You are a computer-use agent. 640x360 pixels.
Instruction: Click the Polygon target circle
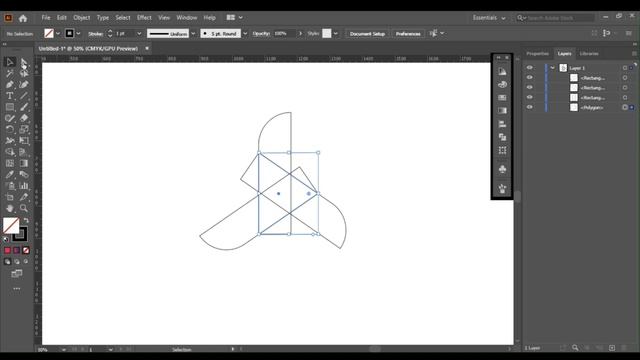pyautogui.click(x=625, y=107)
